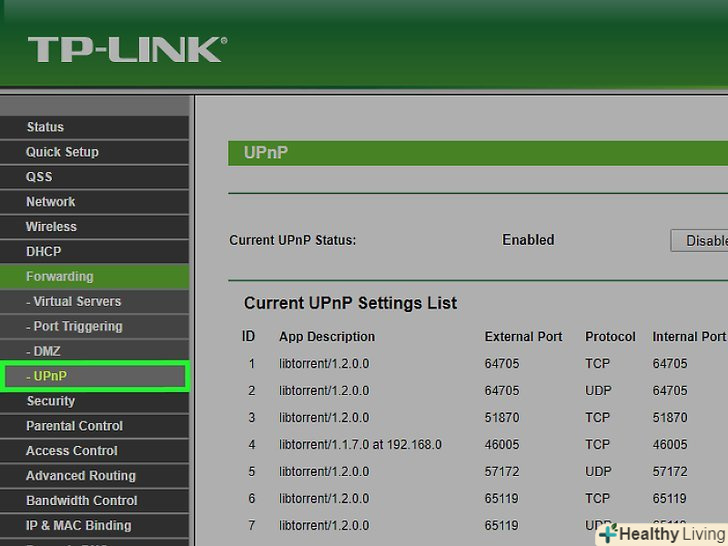The image size is (728, 546).
Task: Click internal port 57172 in row 5
Action: click(x=670, y=471)
